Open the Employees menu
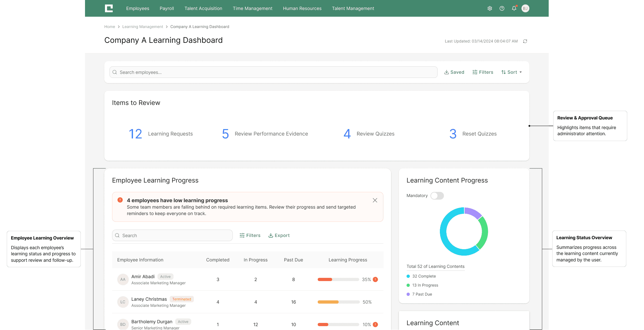This screenshot has width=644, height=330. tap(138, 8)
